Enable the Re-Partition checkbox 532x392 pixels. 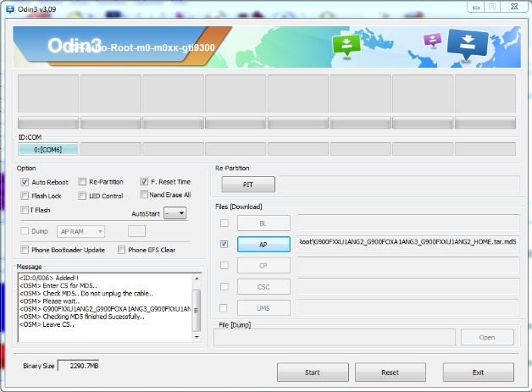(x=82, y=182)
